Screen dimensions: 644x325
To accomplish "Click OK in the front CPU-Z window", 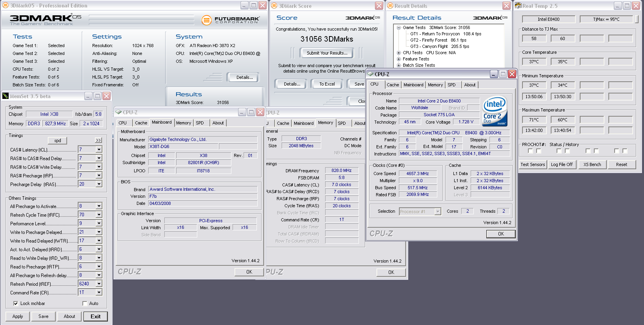I will (501, 234).
